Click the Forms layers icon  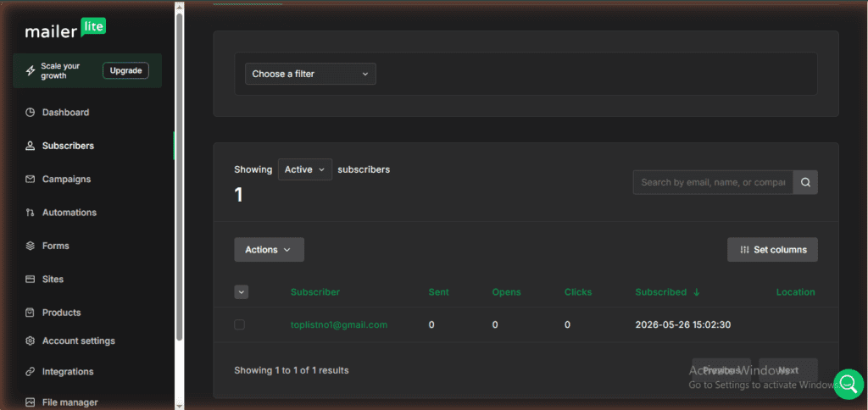click(x=31, y=246)
